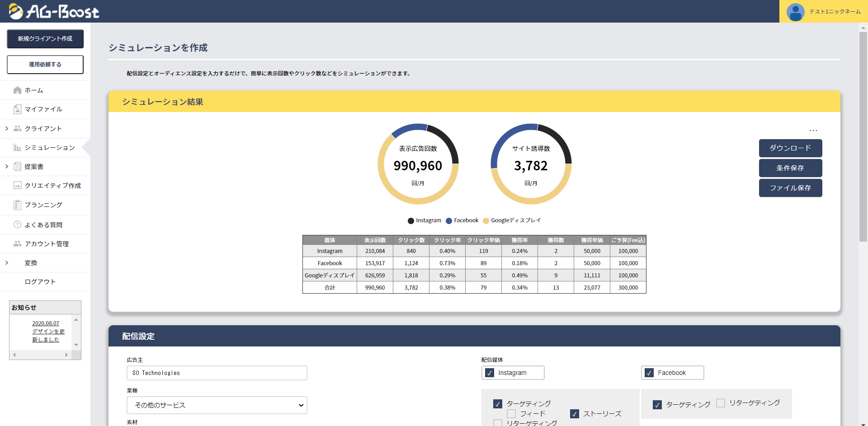Viewport: 868px width, 426px height.
Task: Enable the Instagram feed checkbox
Action: (x=511, y=414)
